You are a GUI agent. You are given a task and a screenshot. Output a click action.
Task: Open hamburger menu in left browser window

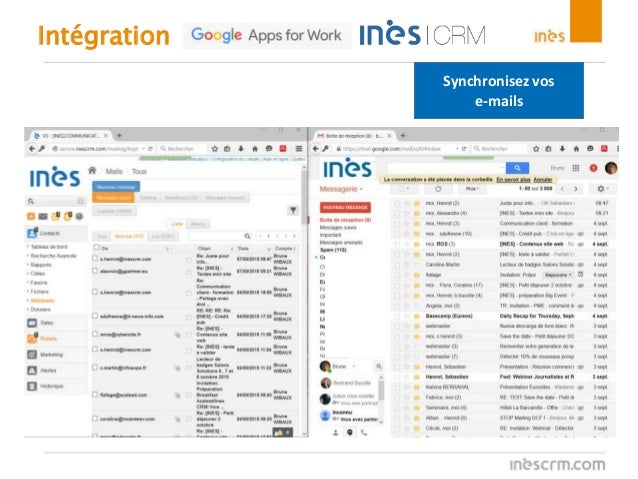pyautogui.click(x=299, y=149)
